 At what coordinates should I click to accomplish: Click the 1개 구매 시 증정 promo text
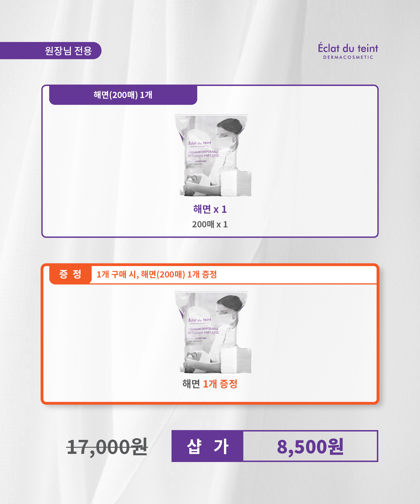pyautogui.click(x=157, y=274)
